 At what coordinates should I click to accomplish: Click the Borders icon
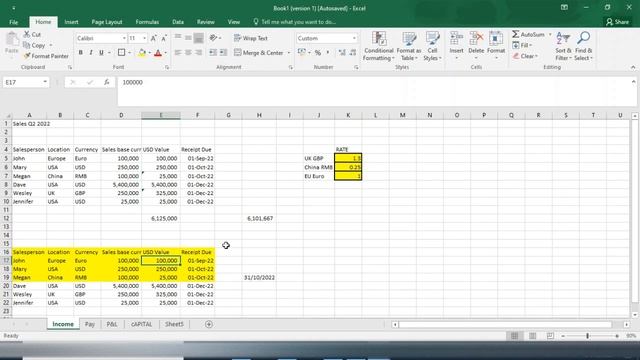tap(121, 53)
